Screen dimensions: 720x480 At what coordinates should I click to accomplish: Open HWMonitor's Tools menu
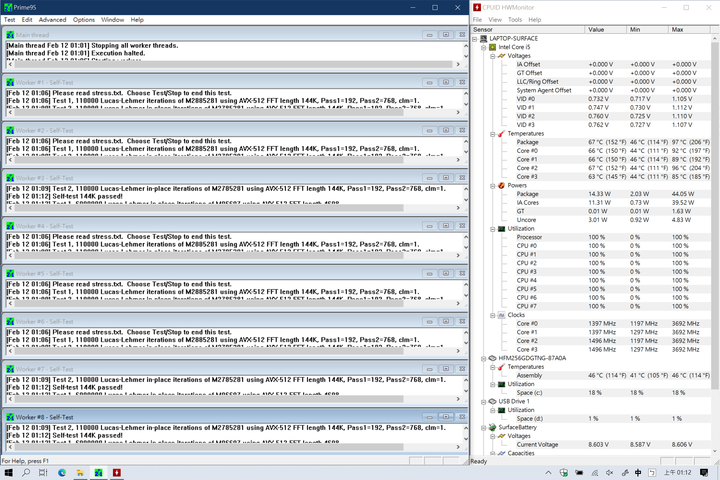point(515,20)
